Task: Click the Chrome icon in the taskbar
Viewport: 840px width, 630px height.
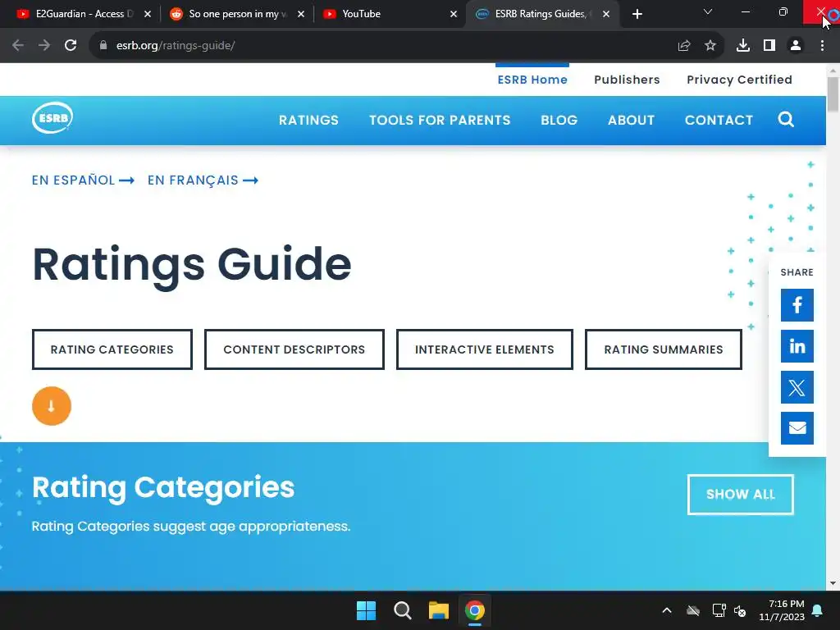Action: [475, 610]
